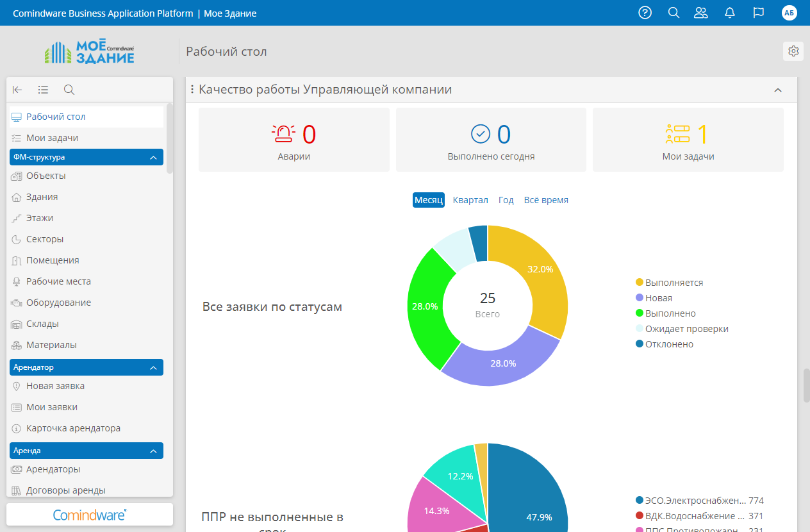The image size is (810, 532).
Task: Switch to the Всё время period tab
Action: click(x=546, y=200)
